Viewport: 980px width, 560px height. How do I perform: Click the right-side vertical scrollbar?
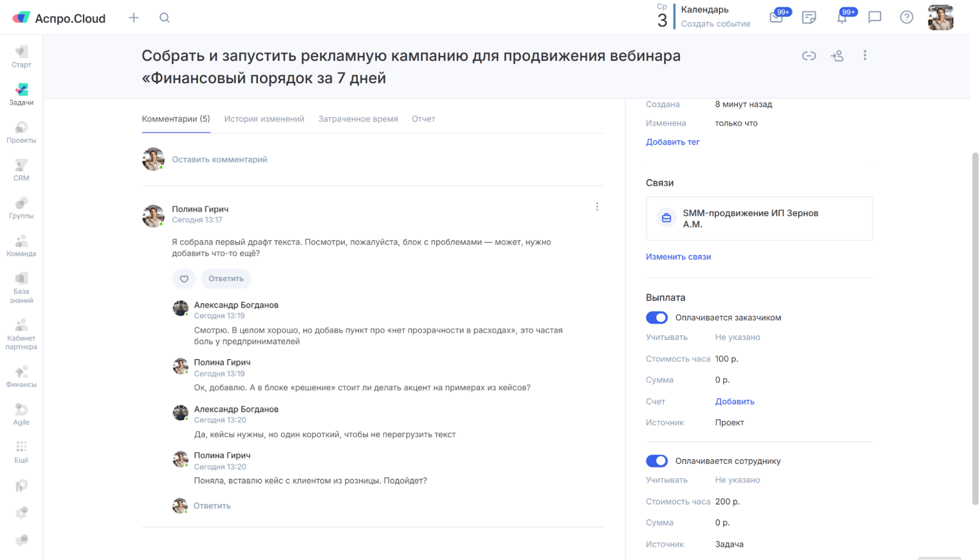tap(975, 328)
